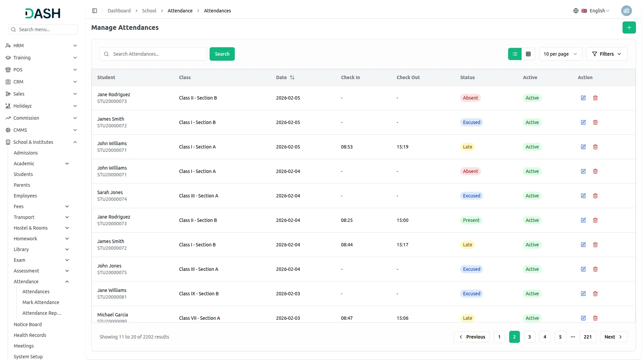The image size is (644, 362).
Task: Switch to list view
Action: pyautogui.click(x=515, y=54)
